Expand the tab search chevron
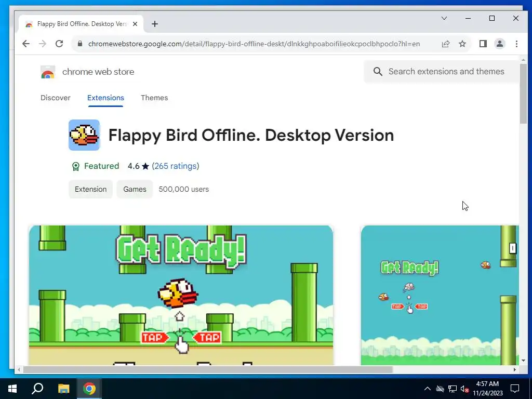The width and height of the screenshot is (532, 399). (444, 18)
